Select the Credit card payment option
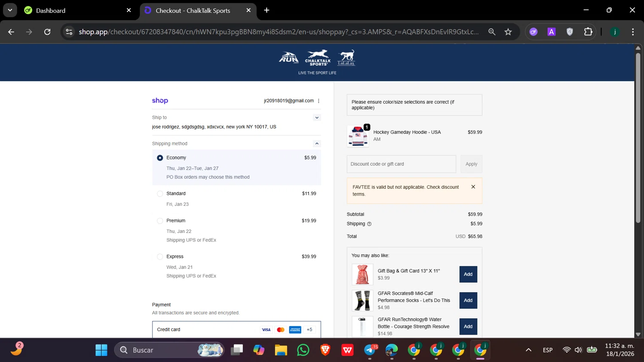Image resolution: width=644 pixels, height=362 pixels. tap(237, 329)
